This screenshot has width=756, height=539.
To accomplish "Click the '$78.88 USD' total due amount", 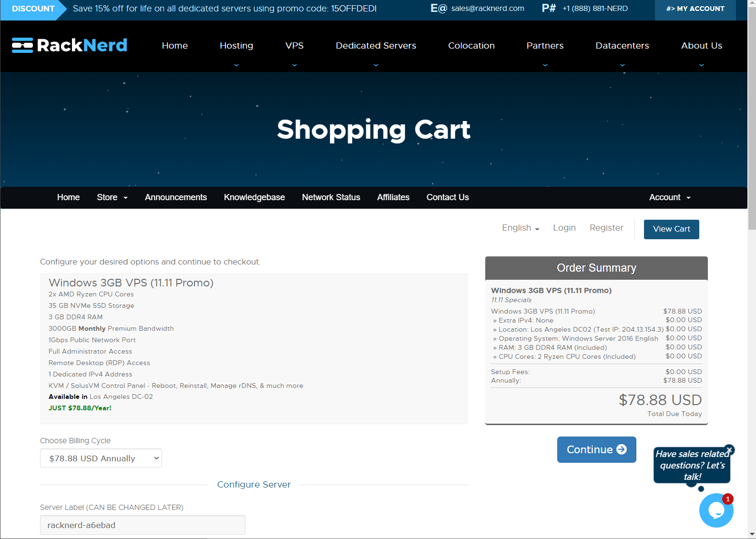I will click(x=660, y=400).
